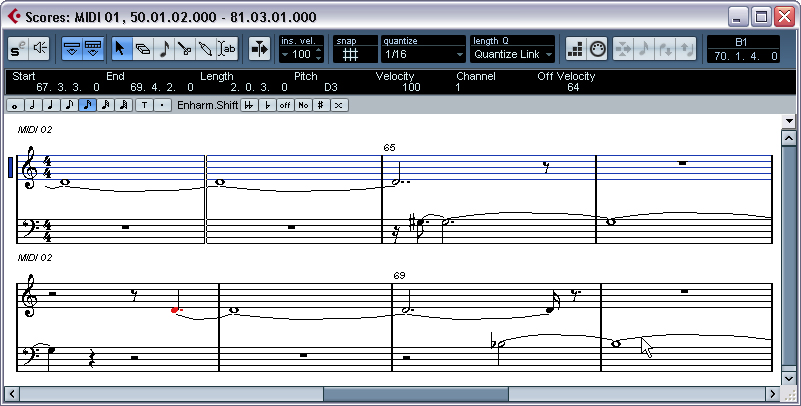The height and width of the screenshot is (406, 801).
Task: Click the active staff blue indicator
Action: [10, 168]
